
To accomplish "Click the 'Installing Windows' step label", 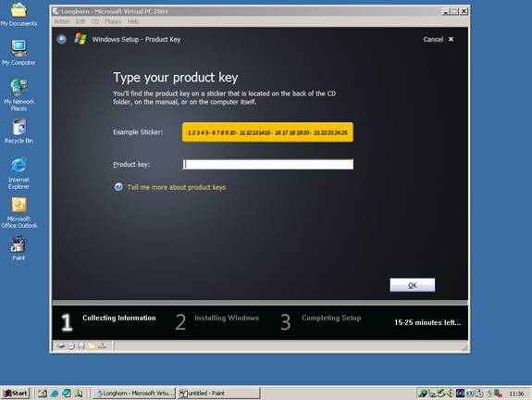I will (227, 318).
